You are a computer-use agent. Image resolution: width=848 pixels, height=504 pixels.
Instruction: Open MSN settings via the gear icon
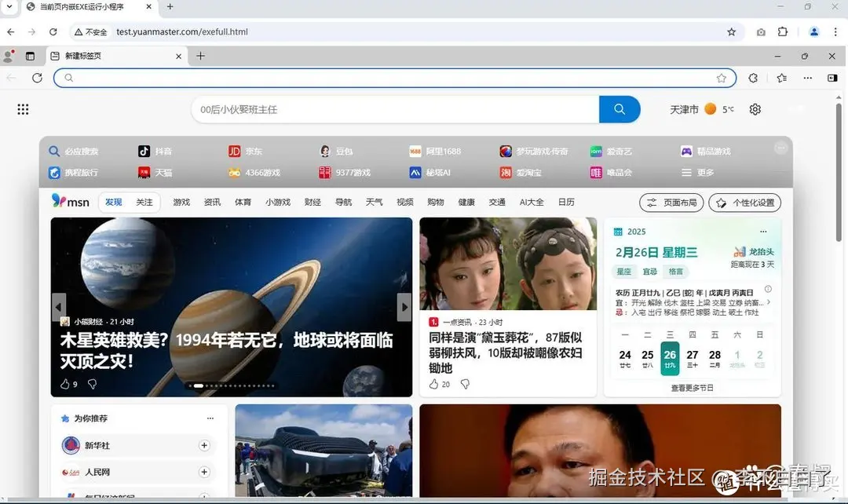(755, 109)
